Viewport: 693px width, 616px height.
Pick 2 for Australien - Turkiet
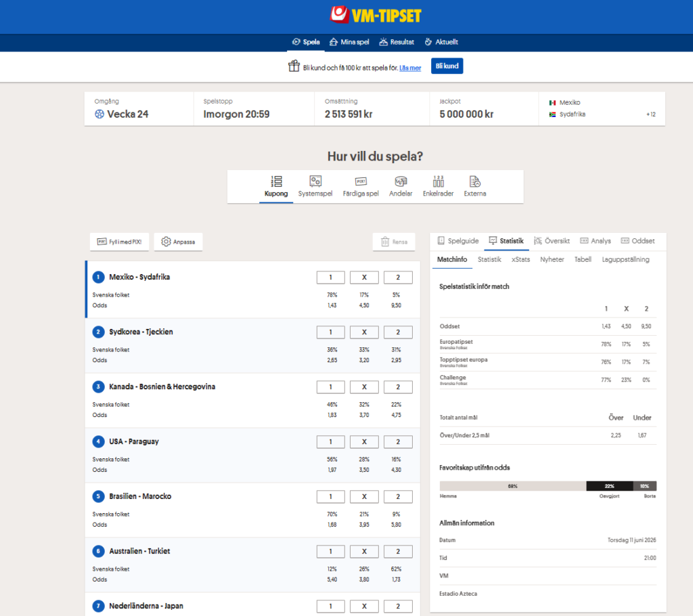tap(398, 552)
